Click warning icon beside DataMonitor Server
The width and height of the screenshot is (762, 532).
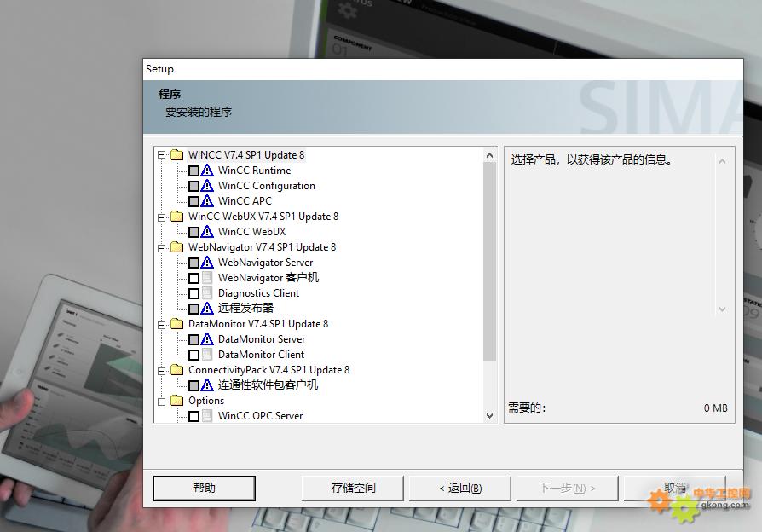207,339
